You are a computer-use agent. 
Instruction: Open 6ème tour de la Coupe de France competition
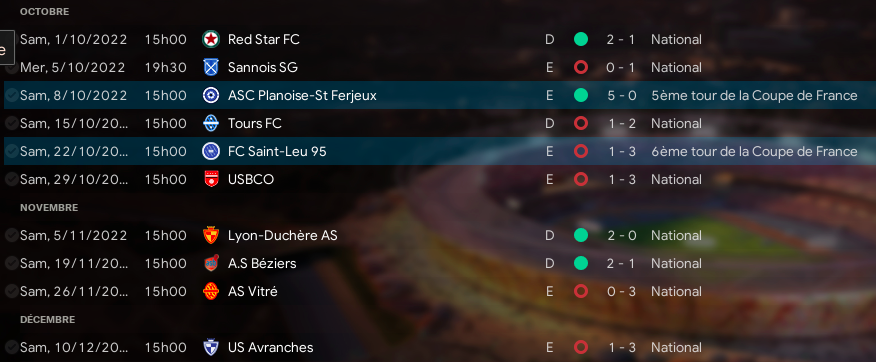click(754, 151)
